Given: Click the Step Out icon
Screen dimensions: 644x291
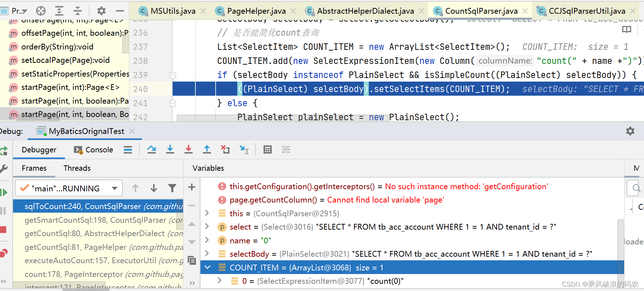Looking at the screenshot, I should (x=207, y=149).
